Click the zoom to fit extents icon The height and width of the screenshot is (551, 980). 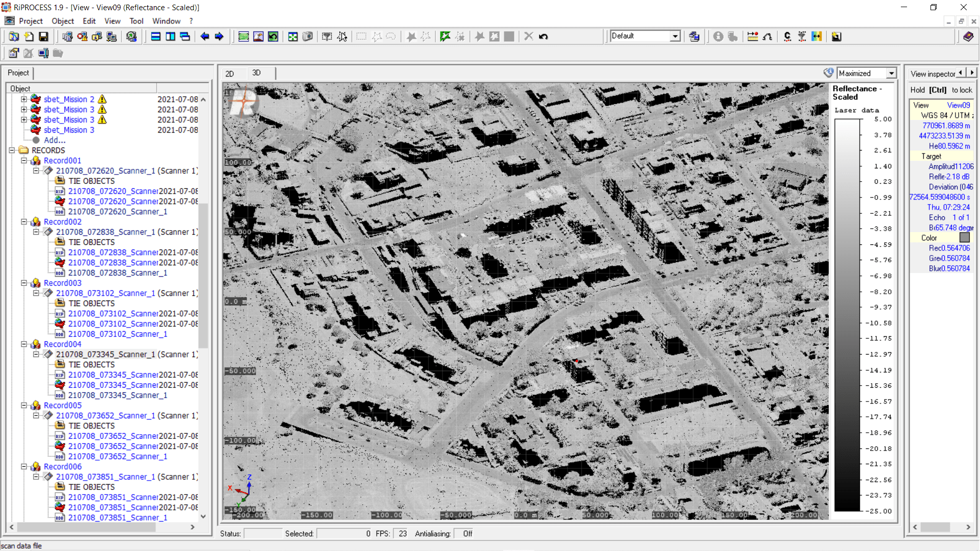[292, 37]
